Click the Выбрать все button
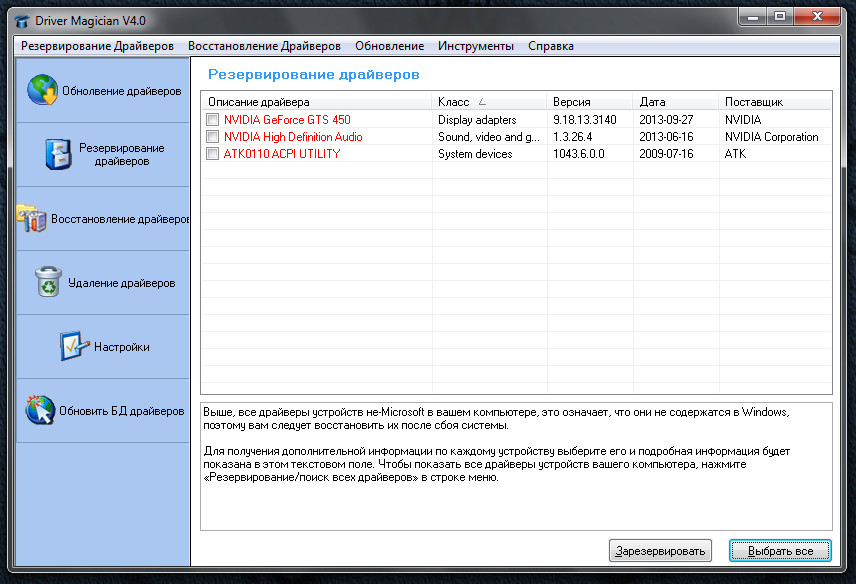 click(x=780, y=551)
